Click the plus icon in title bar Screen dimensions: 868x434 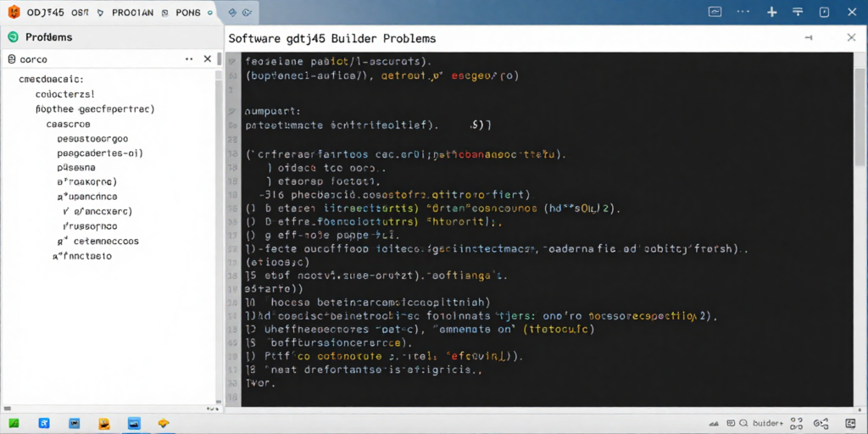(771, 12)
